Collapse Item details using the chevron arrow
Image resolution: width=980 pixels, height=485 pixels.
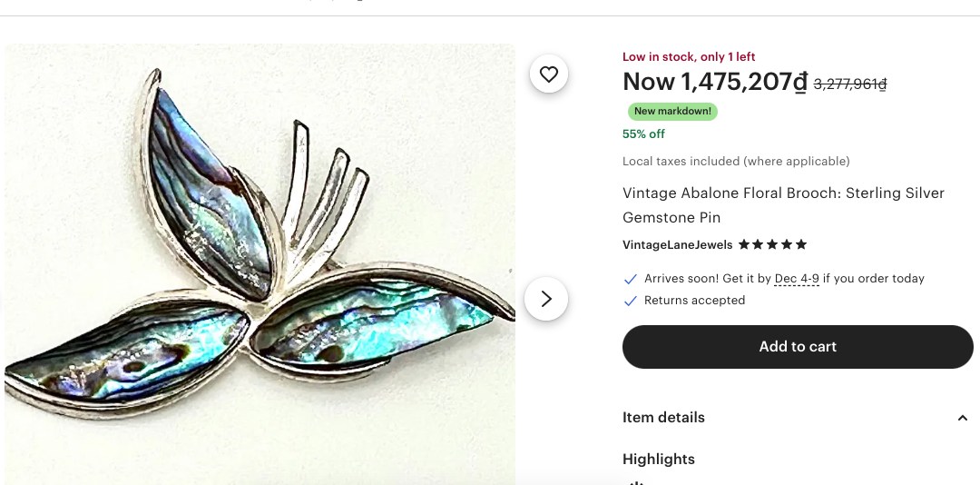point(963,418)
